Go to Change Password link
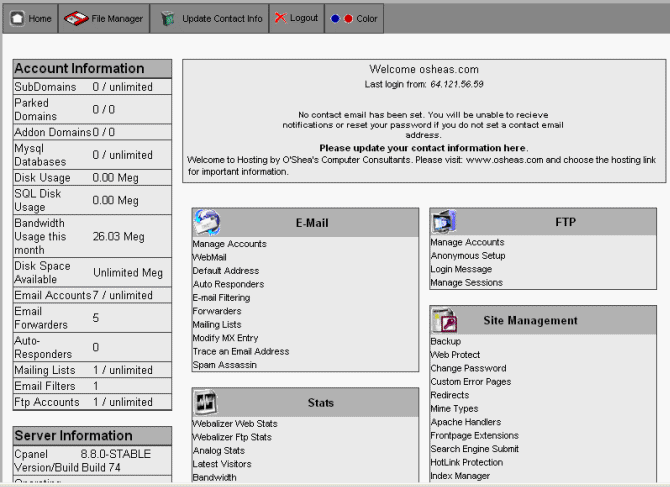The width and height of the screenshot is (670, 487). (x=468, y=368)
